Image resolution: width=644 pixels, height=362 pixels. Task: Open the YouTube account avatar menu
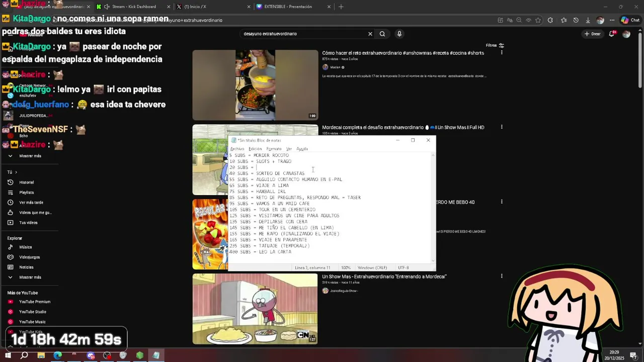coord(626,34)
